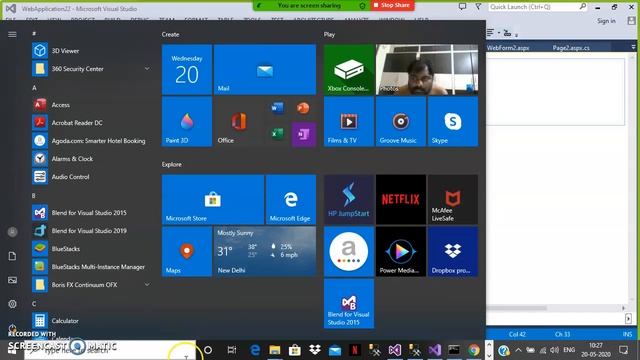Open Netflix from the taskbar

(x=354, y=350)
